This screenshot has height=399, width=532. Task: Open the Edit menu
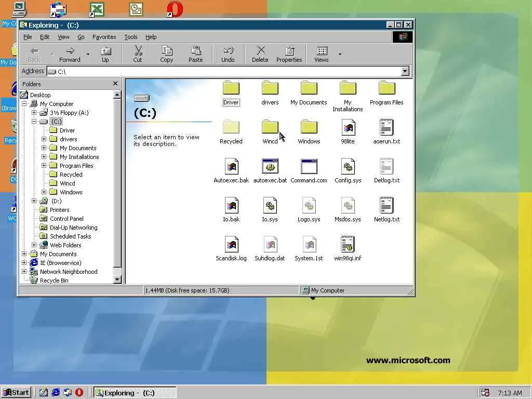45,37
